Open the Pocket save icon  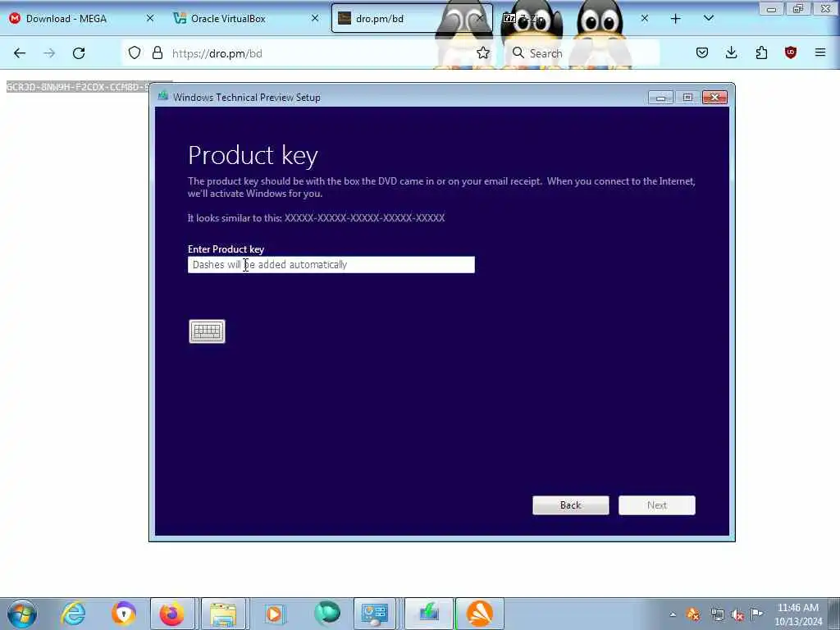click(702, 52)
